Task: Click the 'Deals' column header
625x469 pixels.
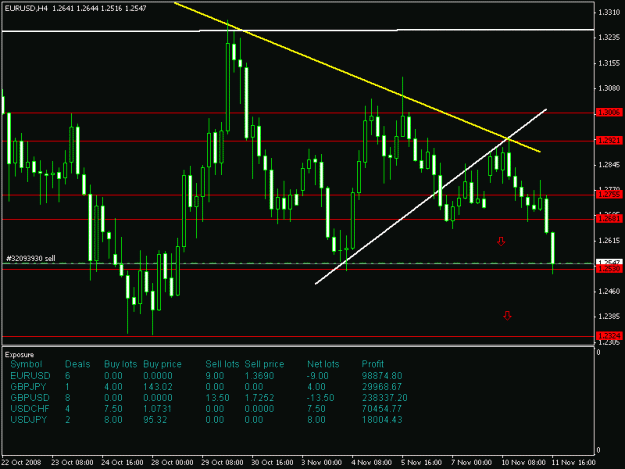Action: coord(78,364)
